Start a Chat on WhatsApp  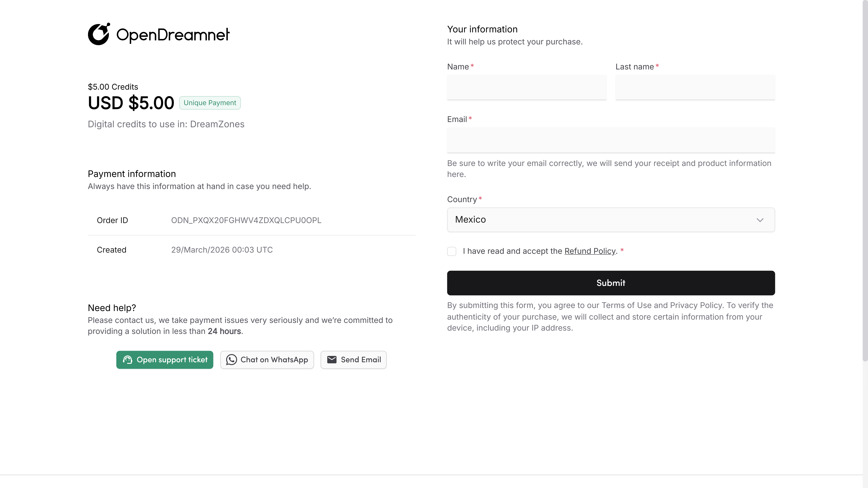[x=267, y=360]
